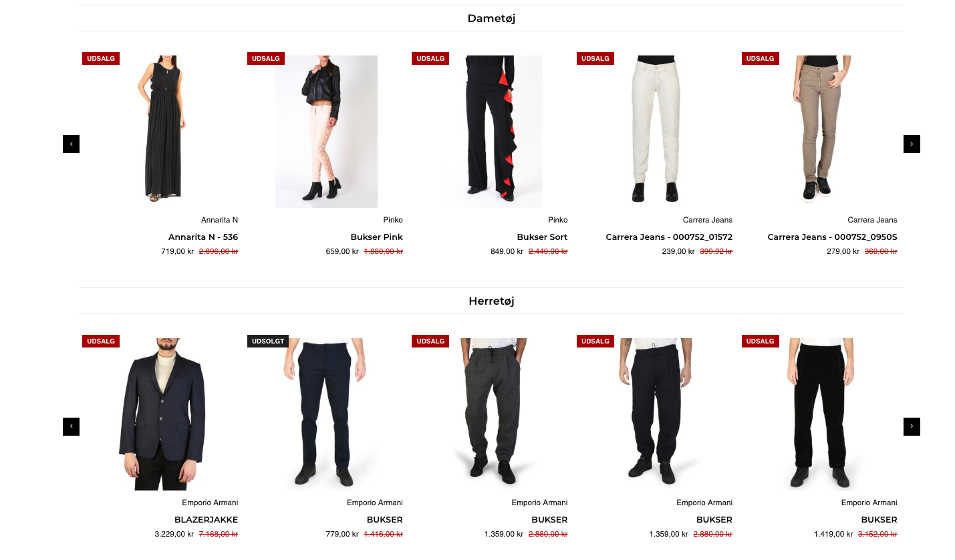The width and height of the screenshot is (955, 560).
Task: Click the Carrera Jeans - 000752_01572 title
Action: click(x=669, y=237)
